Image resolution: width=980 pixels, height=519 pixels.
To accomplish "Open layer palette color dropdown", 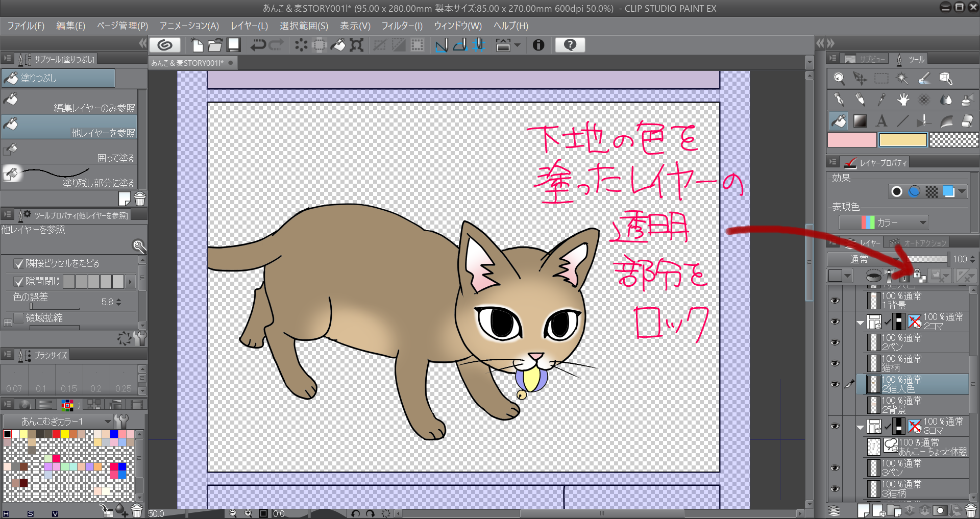I will tap(840, 276).
